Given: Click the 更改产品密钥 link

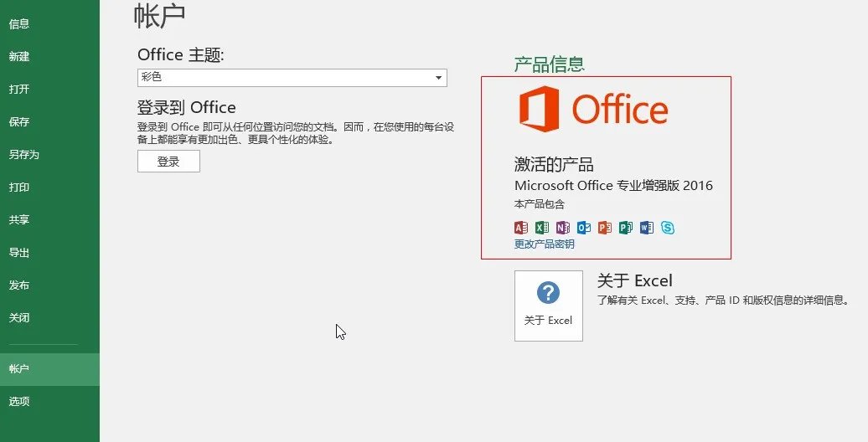Looking at the screenshot, I should click(544, 244).
